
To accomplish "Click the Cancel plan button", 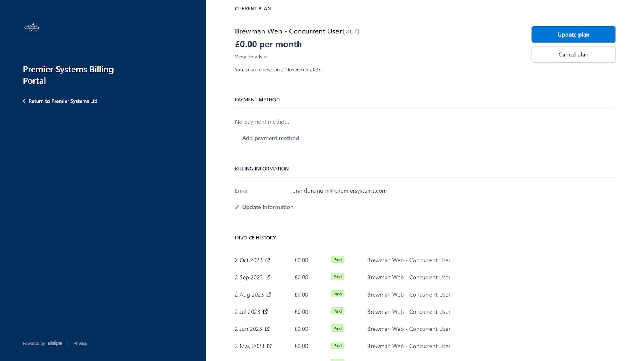I will [573, 54].
